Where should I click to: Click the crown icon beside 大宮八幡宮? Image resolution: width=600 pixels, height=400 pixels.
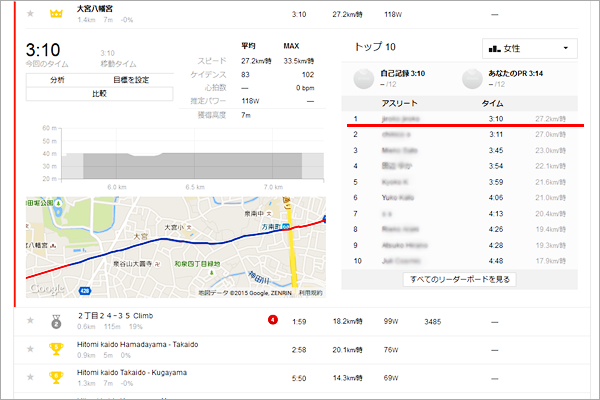[x=56, y=14]
